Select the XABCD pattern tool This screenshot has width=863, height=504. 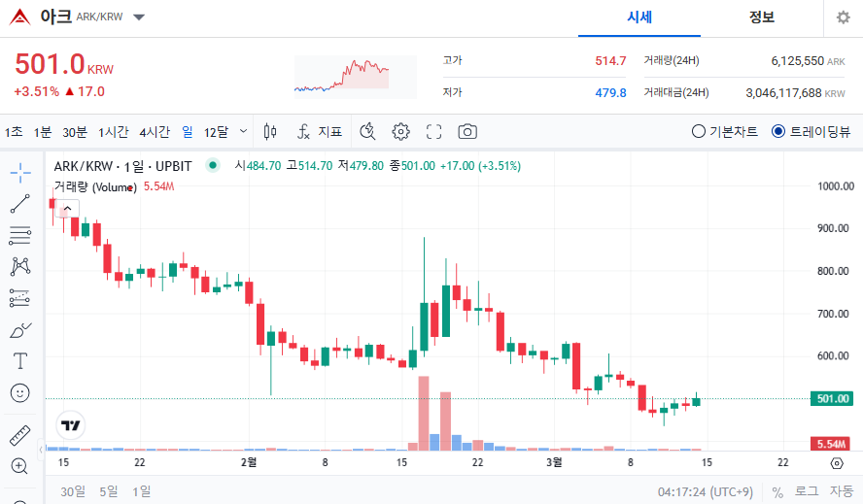click(20, 267)
